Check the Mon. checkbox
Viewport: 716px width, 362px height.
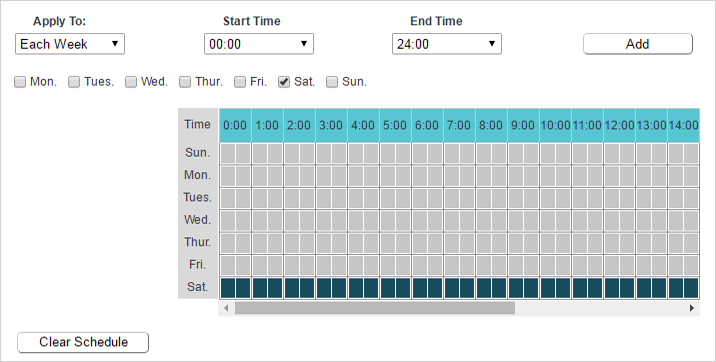click(x=20, y=82)
